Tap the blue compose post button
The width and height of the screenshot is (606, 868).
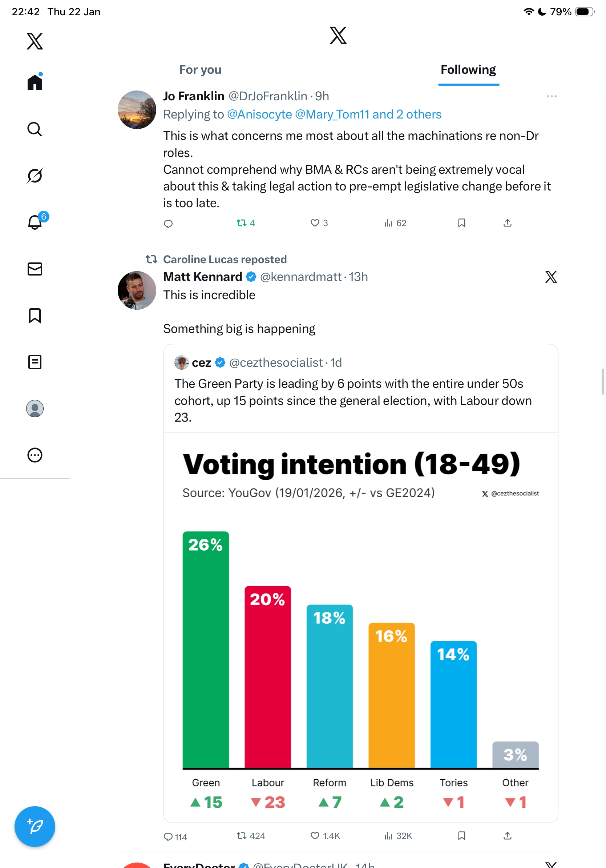[x=35, y=827]
